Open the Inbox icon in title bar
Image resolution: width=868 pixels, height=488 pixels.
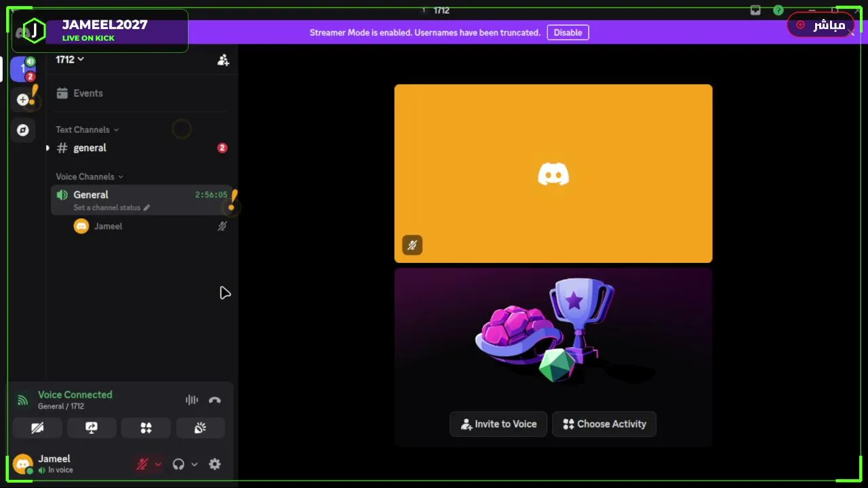click(755, 10)
